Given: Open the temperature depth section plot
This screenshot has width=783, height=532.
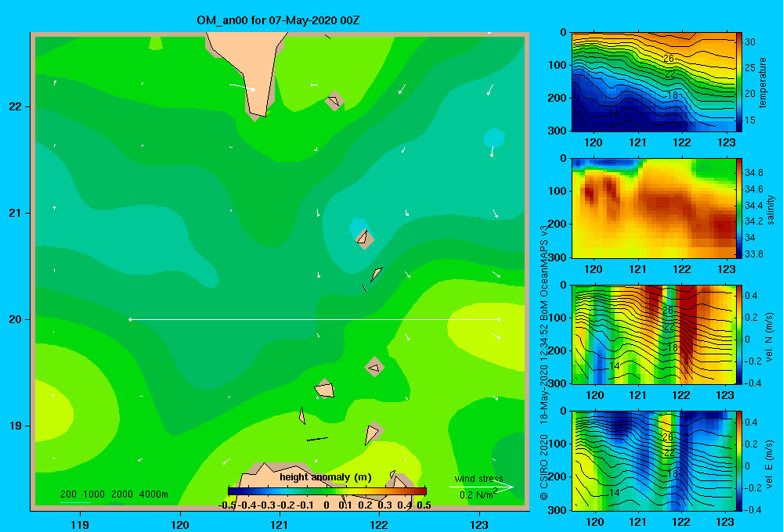Looking at the screenshot, I should coord(654,82).
